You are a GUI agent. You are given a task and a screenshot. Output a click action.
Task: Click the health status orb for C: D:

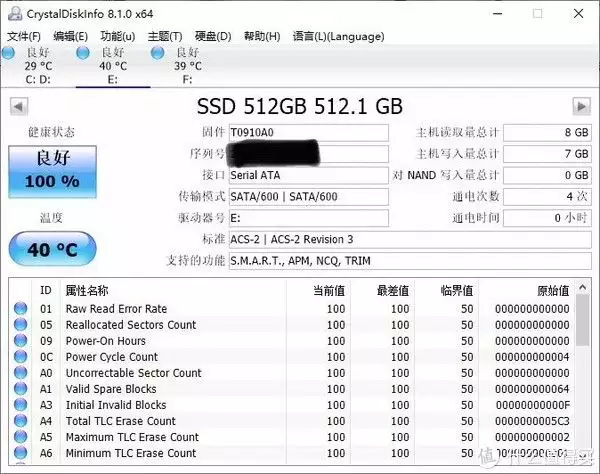tap(8, 52)
